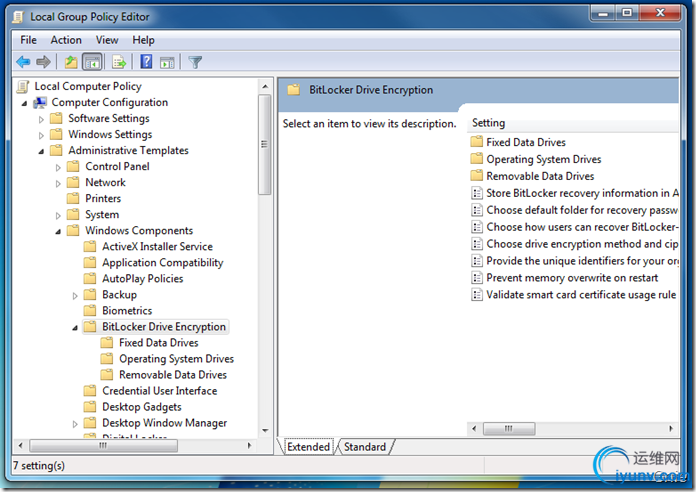Expand the Control Panel node

(58, 167)
